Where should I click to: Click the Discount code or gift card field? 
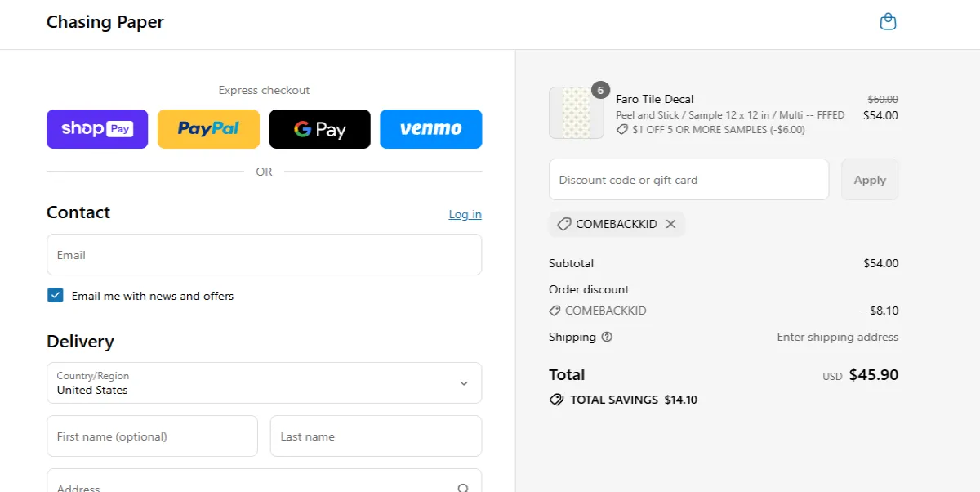pos(688,179)
